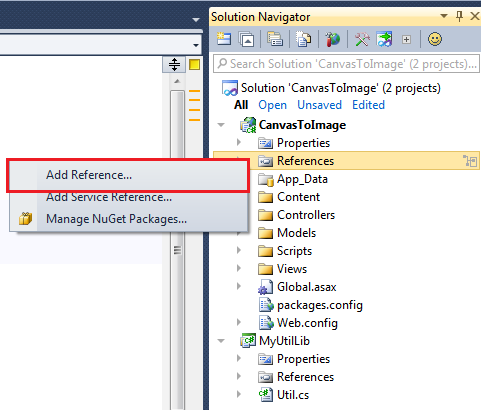Viewport: 481px width, 410px height.
Task: Expand MyUtilLib Properties arrow
Action: tap(239, 358)
